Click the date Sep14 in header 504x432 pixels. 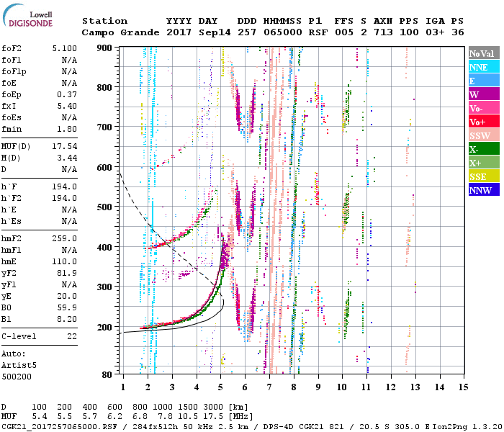coord(215,32)
